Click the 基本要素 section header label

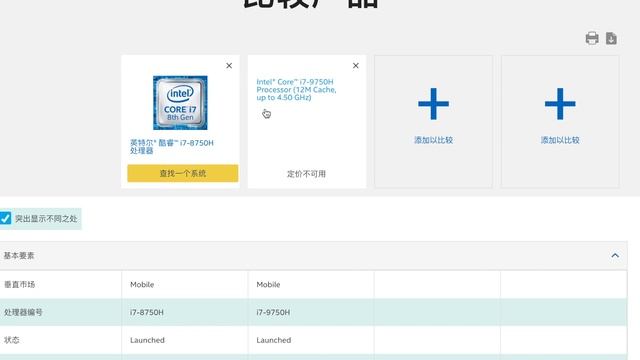click(x=19, y=256)
